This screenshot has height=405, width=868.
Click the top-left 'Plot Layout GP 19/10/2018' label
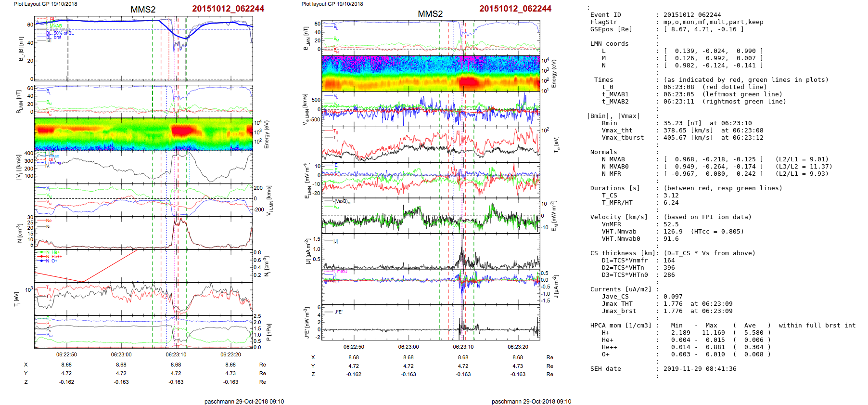(x=45, y=4)
